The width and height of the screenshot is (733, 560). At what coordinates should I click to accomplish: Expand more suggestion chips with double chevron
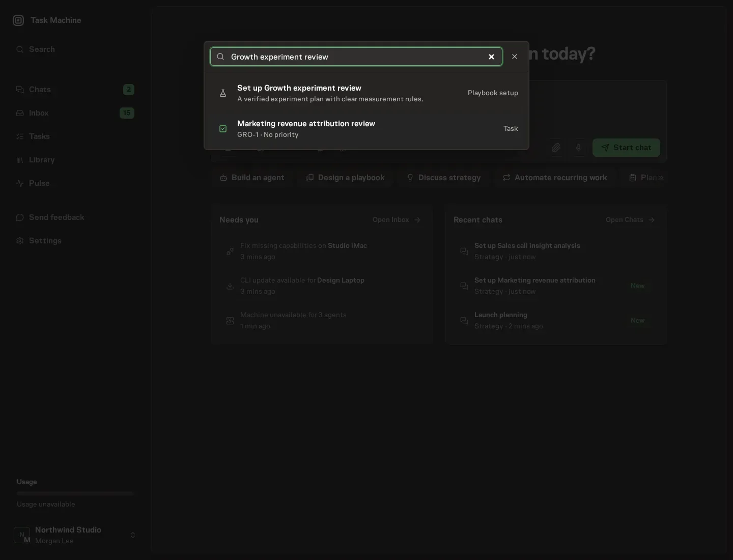[661, 178]
